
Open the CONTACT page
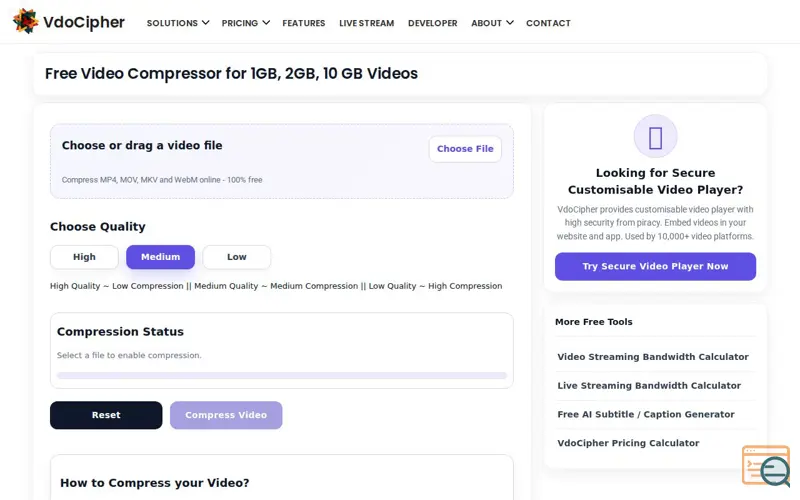(x=548, y=23)
